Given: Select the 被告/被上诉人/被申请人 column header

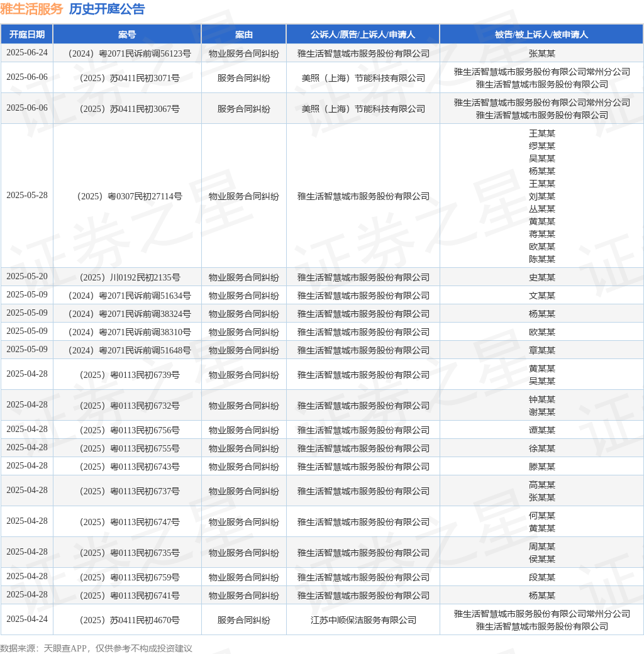Looking at the screenshot, I should pos(541,34).
